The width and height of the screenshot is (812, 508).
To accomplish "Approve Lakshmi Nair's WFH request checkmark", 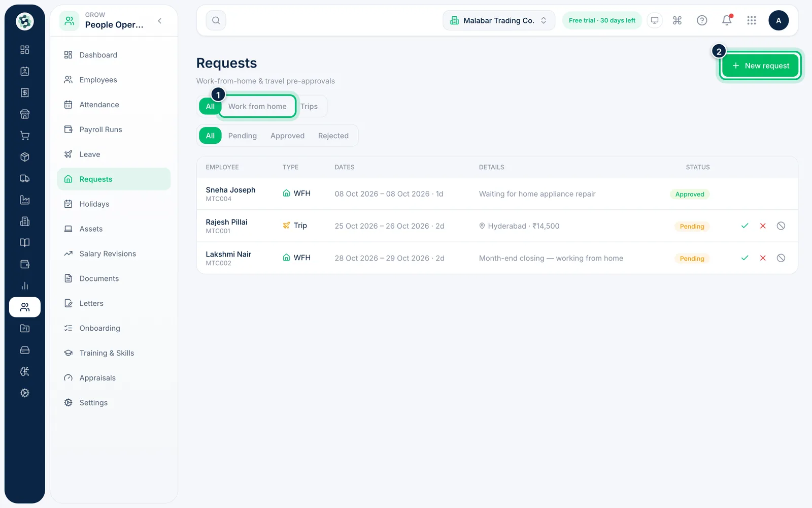I will 745,258.
